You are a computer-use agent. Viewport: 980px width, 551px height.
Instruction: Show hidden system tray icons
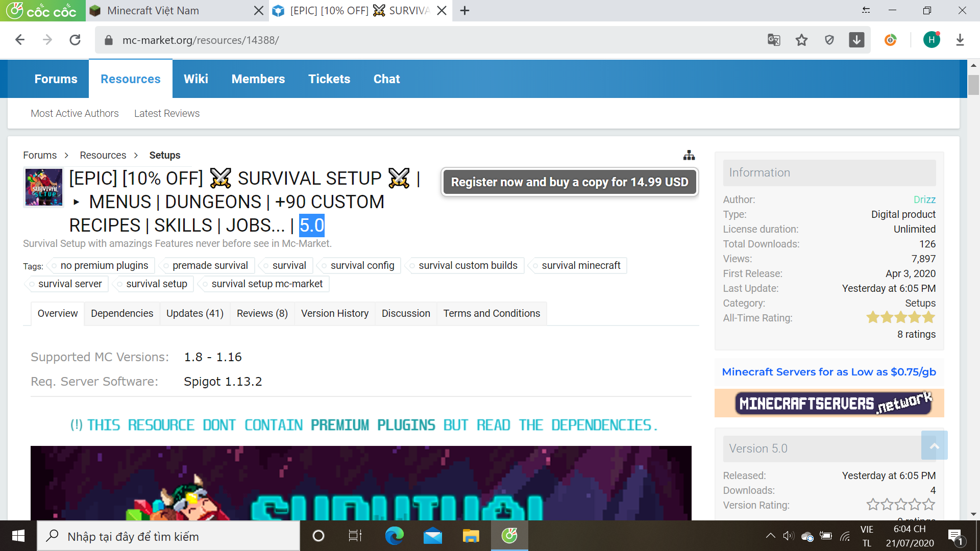(x=770, y=536)
